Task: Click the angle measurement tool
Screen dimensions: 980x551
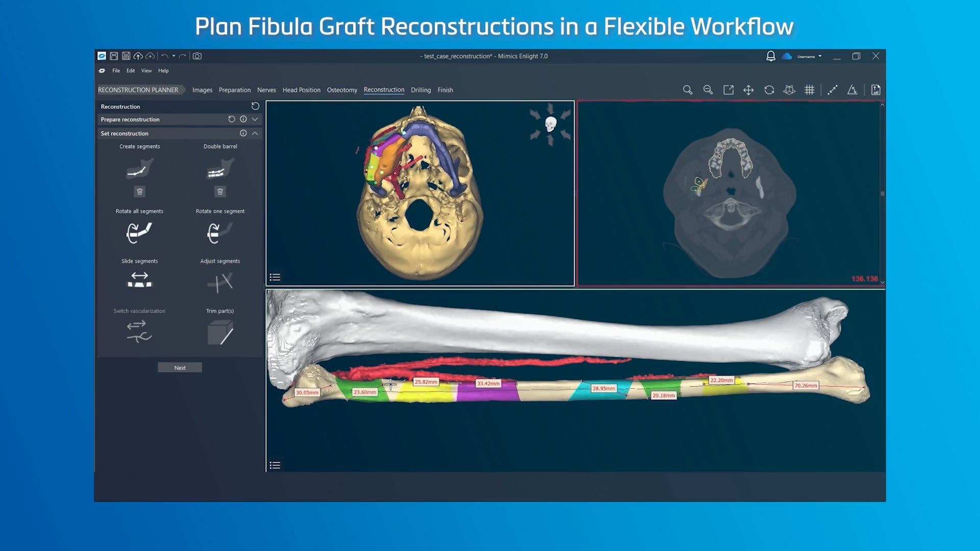Action: 852,90
